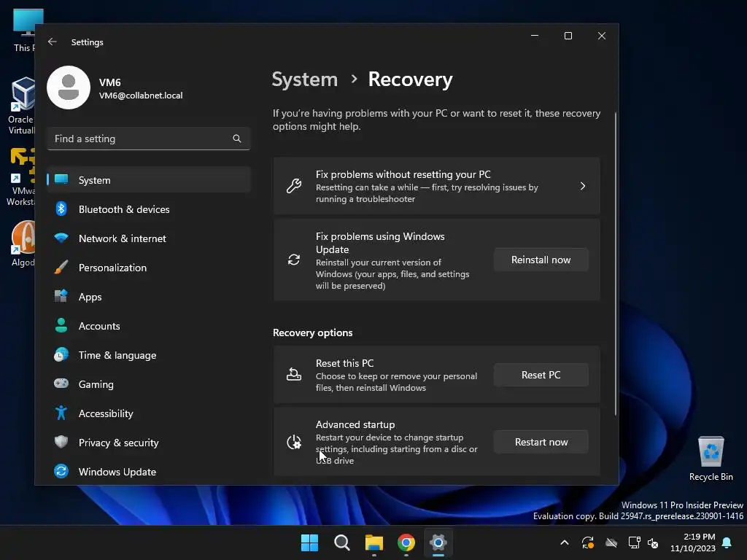Click the VM6 user profile avatar
The image size is (747, 560).
[x=69, y=87]
